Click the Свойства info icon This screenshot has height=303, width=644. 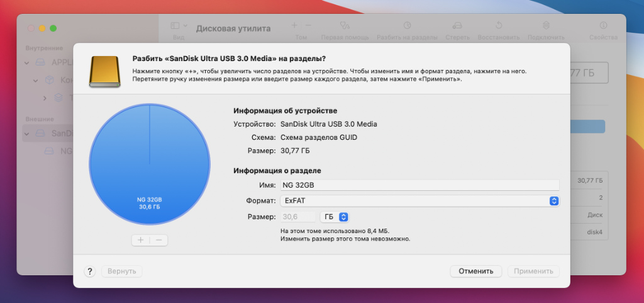[x=603, y=25]
